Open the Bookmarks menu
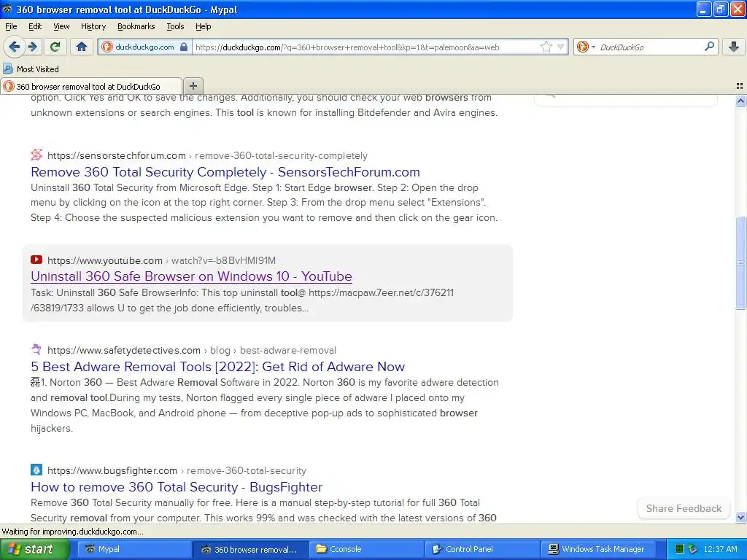 [136, 26]
